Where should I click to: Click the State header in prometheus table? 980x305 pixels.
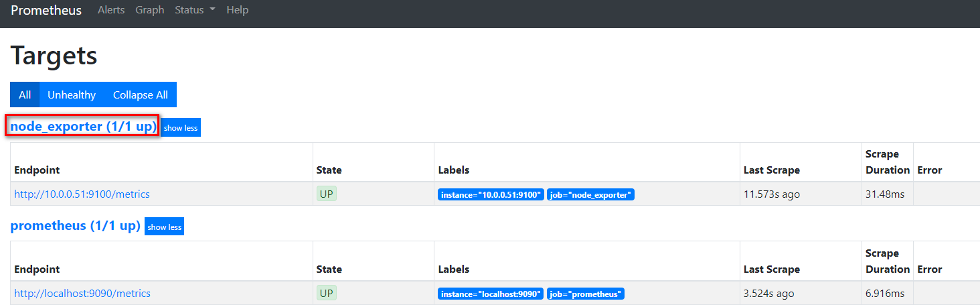pos(329,269)
